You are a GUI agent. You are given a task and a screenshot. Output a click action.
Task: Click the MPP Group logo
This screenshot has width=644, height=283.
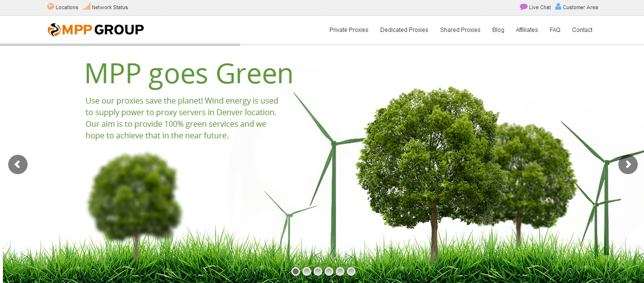96,30
